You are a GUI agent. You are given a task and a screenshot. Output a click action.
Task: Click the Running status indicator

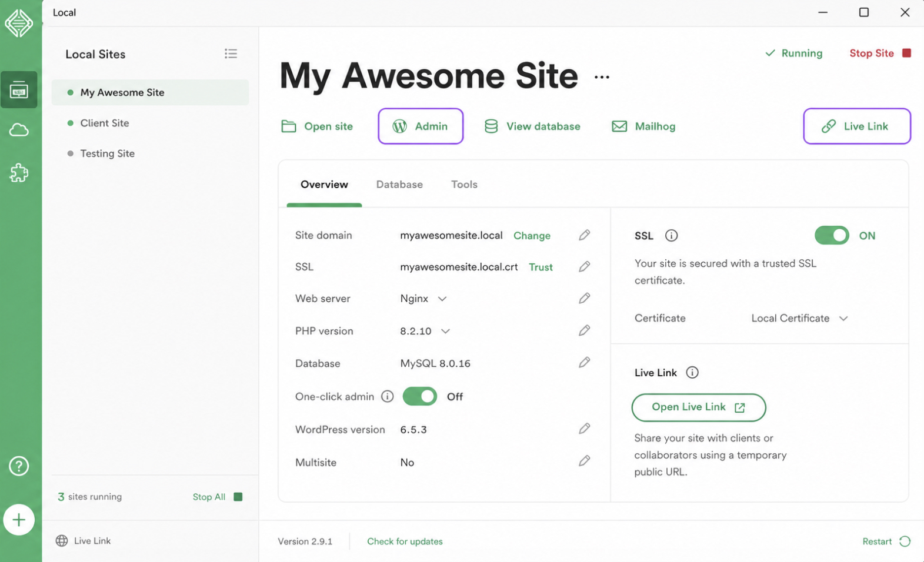click(794, 53)
